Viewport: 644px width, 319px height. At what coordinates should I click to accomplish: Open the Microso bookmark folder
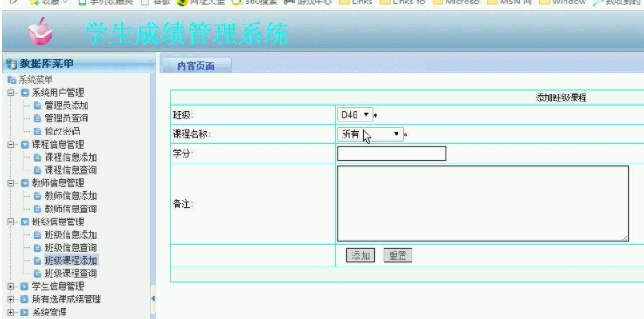456,2
